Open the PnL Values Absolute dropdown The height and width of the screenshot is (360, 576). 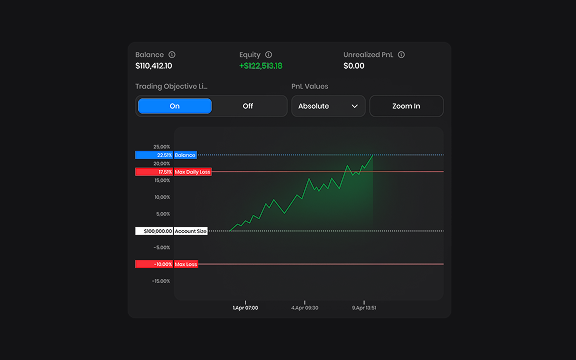coord(328,106)
